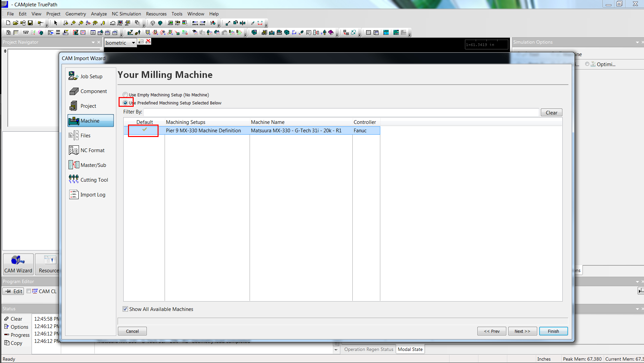Click the Job Setup wizard icon
The width and height of the screenshot is (644, 363).
74,76
